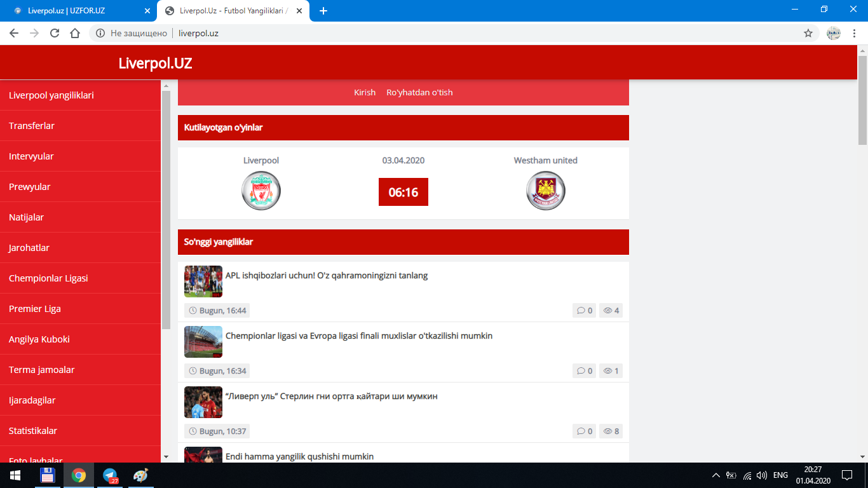
Task: Open the Telegram icon in the taskbar
Action: pos(110,475)
